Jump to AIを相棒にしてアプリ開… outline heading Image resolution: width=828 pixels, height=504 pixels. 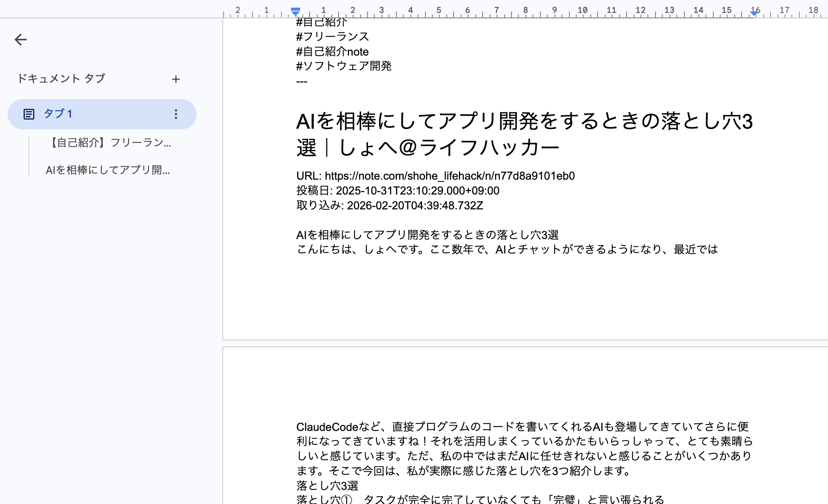[108, 170]
